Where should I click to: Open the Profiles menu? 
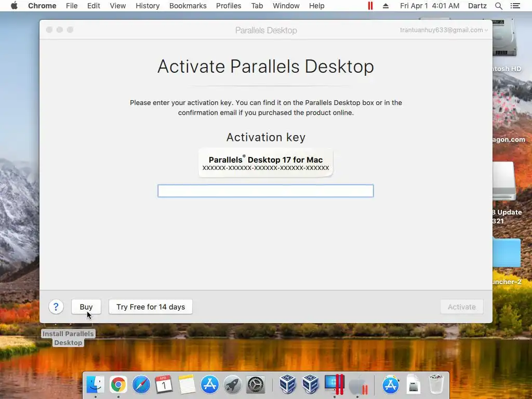229,6
